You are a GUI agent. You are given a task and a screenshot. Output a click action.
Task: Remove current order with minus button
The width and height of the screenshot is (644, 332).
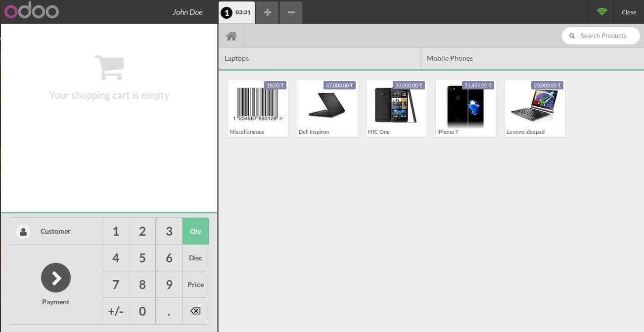tap(291, 12)
